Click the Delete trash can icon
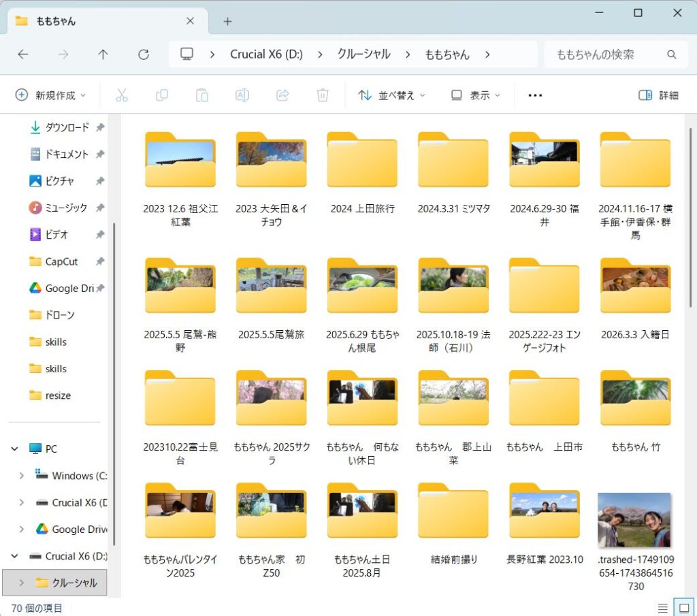 pos(323,95)
